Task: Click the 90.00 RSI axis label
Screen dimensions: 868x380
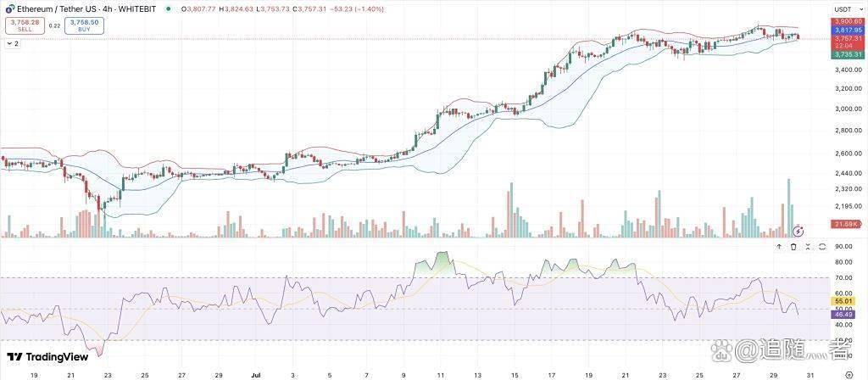Action: click(x=843, y=247)
